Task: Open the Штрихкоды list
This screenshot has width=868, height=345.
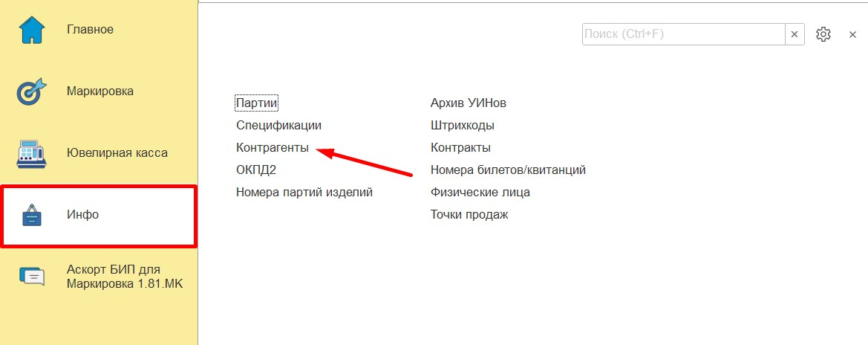Action: point(463,126)
